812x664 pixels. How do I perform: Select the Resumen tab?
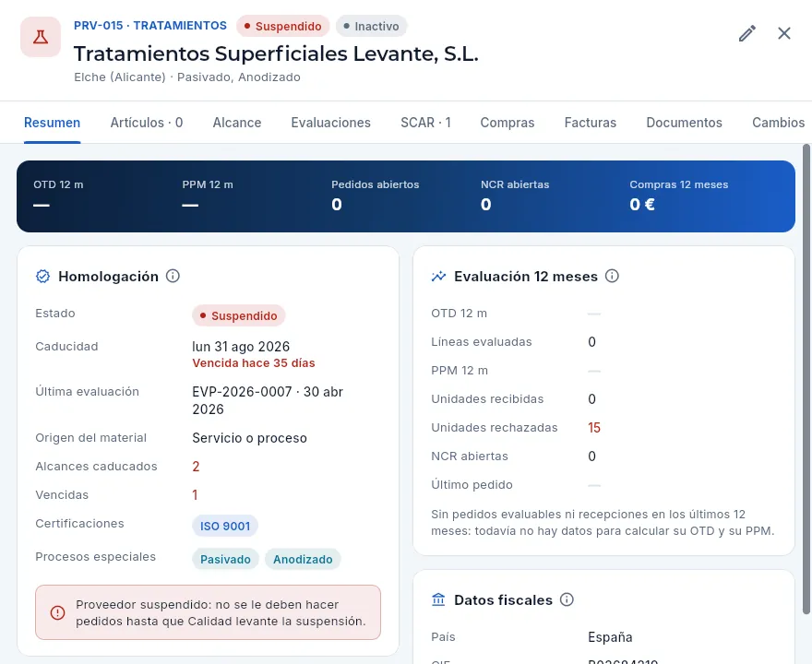[x=53, y=123]
